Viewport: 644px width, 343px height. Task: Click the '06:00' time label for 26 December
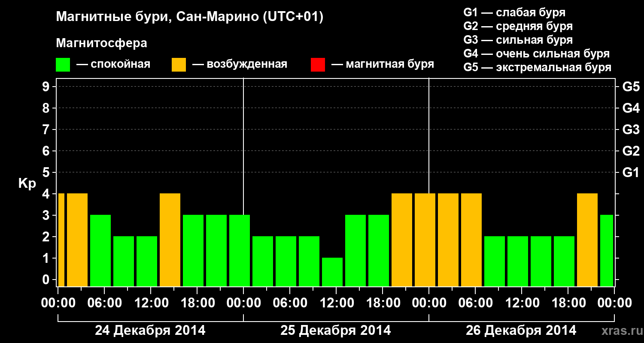(475, 303)
